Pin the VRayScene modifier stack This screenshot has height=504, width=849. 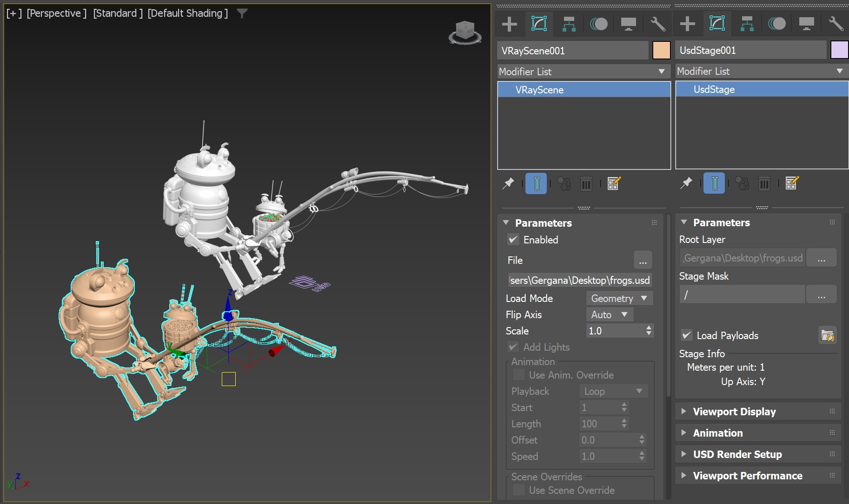(508, 183)
